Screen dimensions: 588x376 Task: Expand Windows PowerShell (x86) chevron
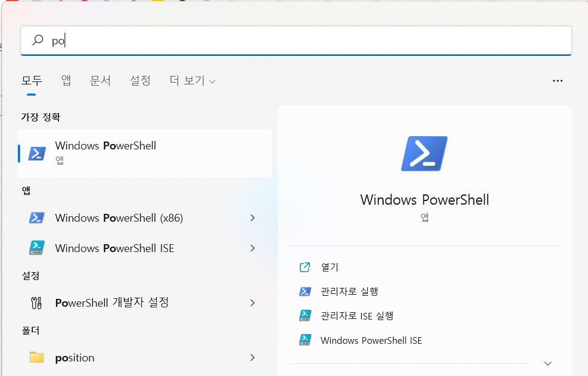point(252,218)
